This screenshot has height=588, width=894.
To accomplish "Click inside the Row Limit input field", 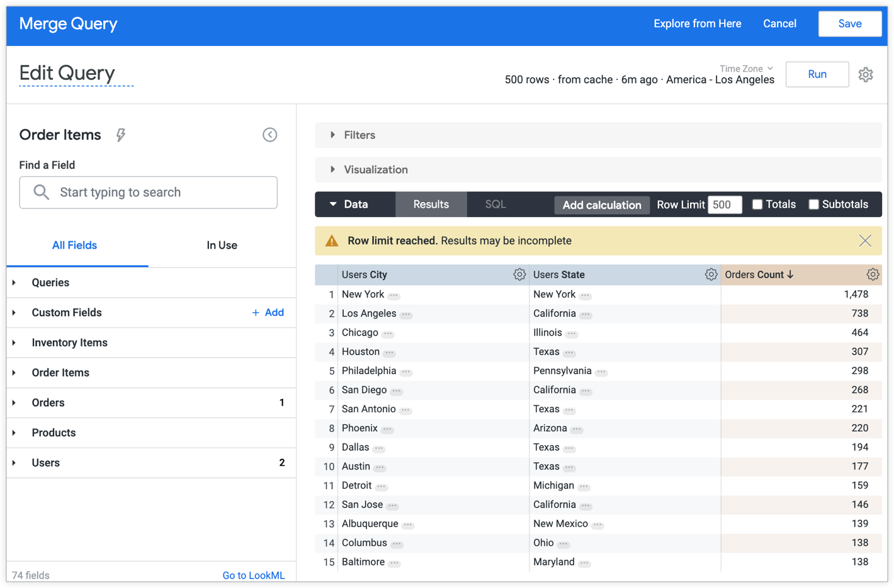I will pyautogui.click(x=724, y=205).
